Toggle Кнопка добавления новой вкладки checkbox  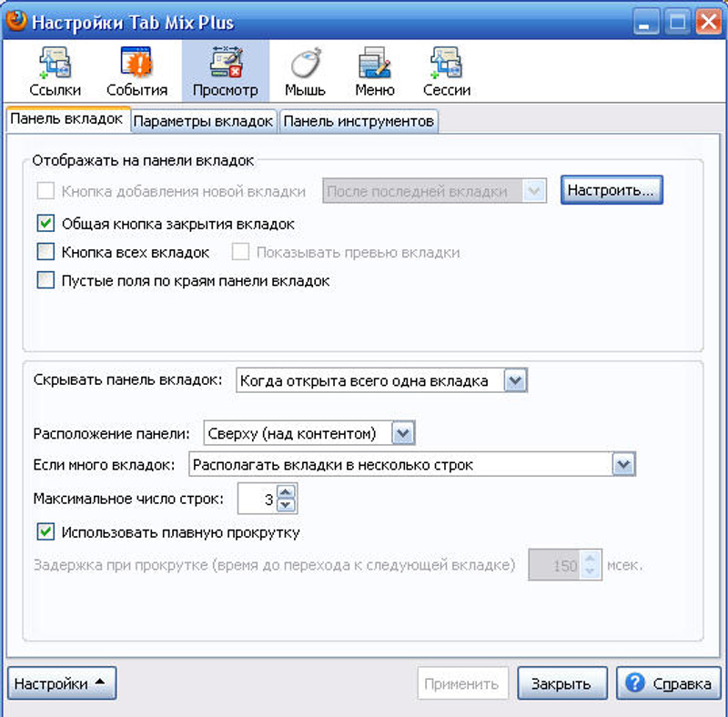click(45, 190)
